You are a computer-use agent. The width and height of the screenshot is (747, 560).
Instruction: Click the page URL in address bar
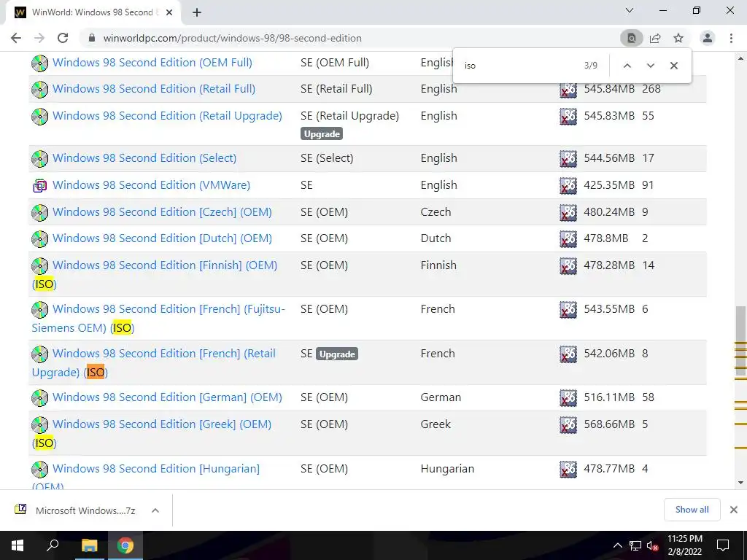point(233,38)
